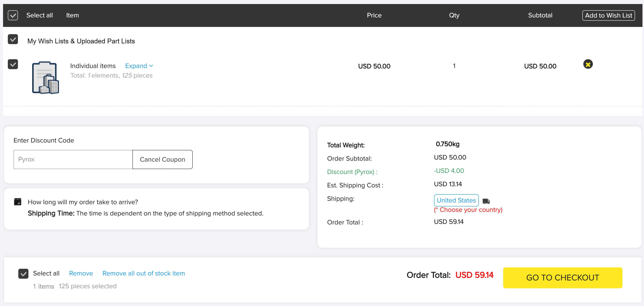Click the red USD 59.14 order total
Screen dimensions: 644x306
[474, 275]
